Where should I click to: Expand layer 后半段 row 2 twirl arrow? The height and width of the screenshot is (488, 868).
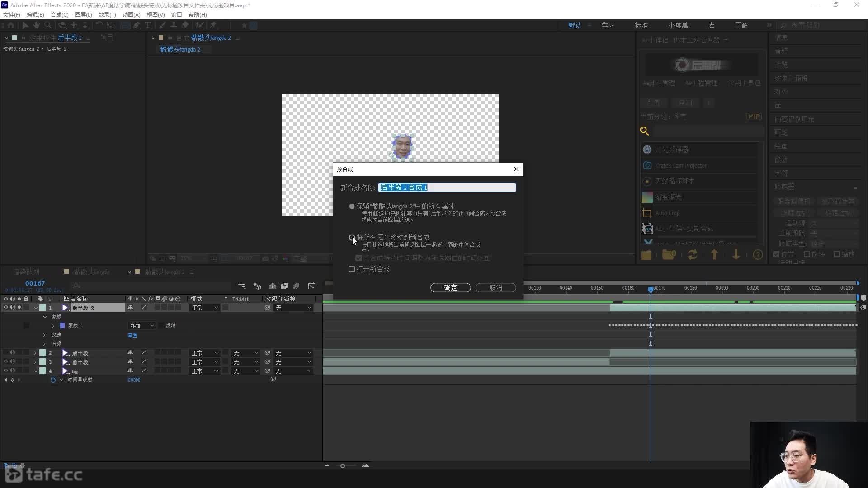pyautogui.click(x=35, y=353)
